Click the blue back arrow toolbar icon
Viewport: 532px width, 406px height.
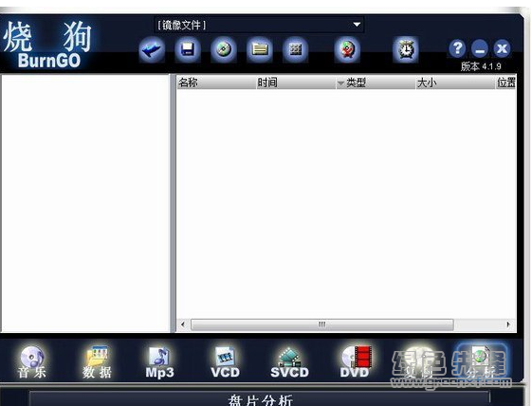pos(152,50)
